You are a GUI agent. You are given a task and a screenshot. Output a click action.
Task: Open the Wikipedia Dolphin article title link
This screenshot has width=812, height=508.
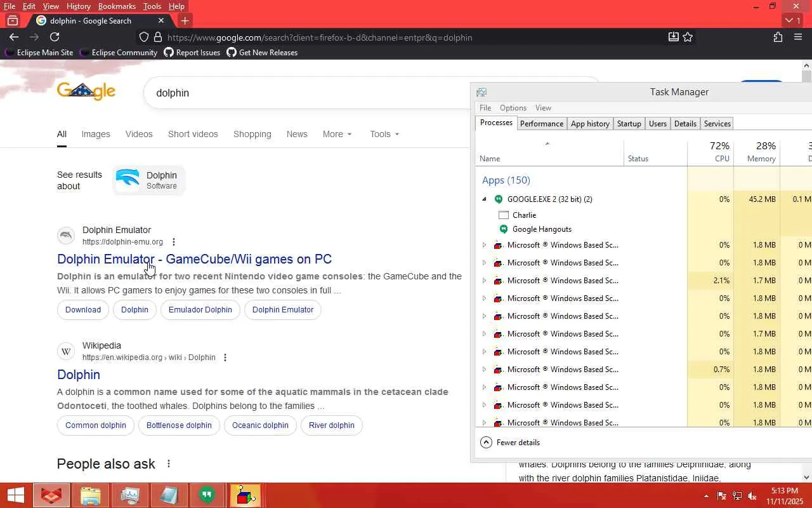click(79, 375)
